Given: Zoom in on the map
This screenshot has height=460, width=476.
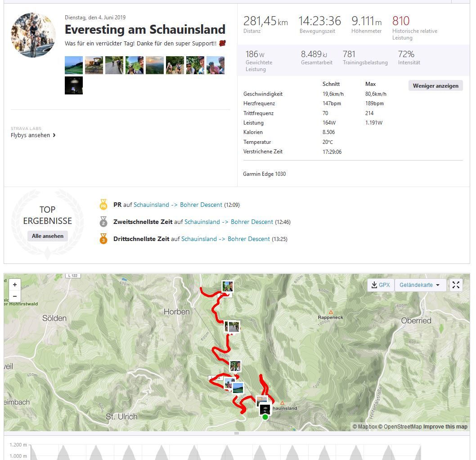Looking at the screenshot, I should (x=15, y=285).
